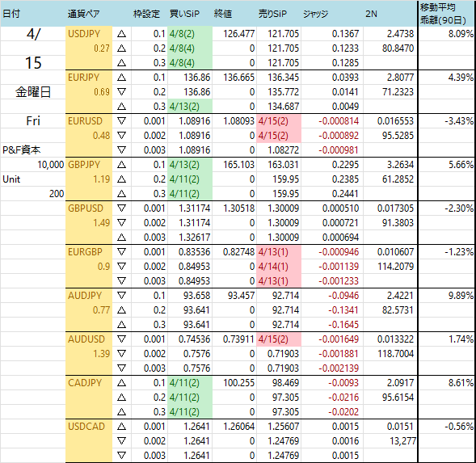
Task: Click the down triangle in EURGBP 0.002 row
Action: click(121, 267)
